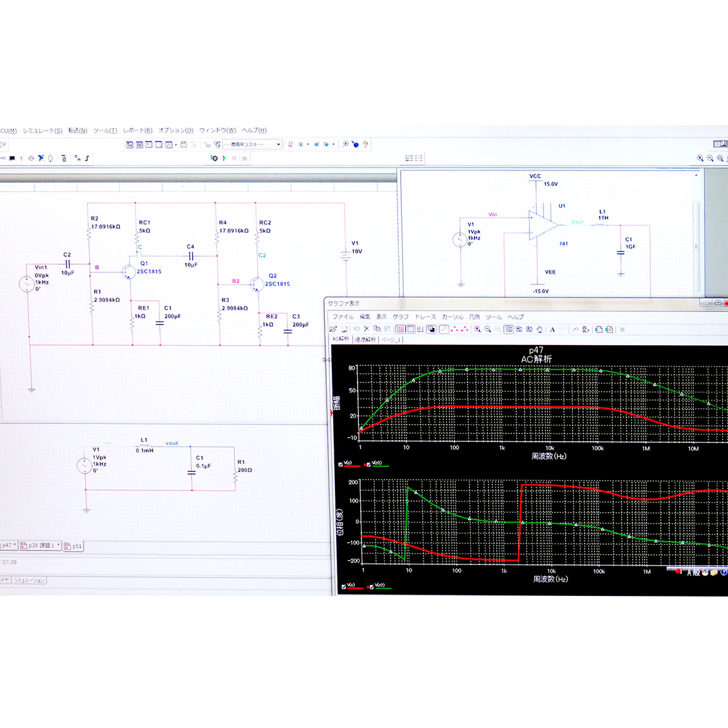This screenshot has height=728, width=728.
Task: Toggle the red trace checkbox in amplitude legend
Action: (341, 464)
